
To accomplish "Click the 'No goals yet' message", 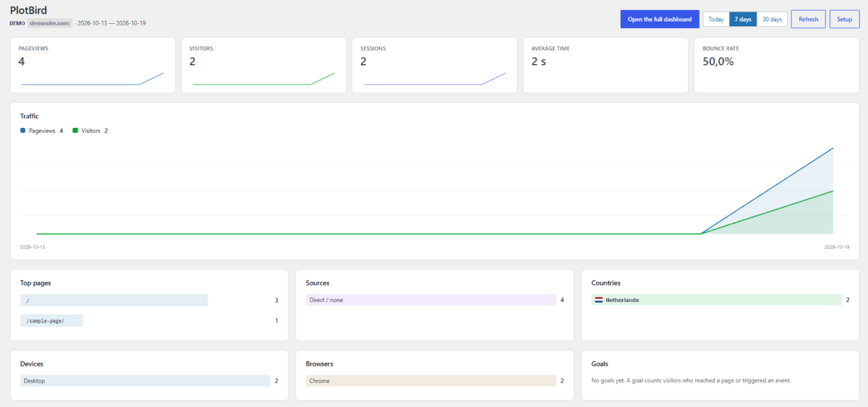I will point(691,380).
